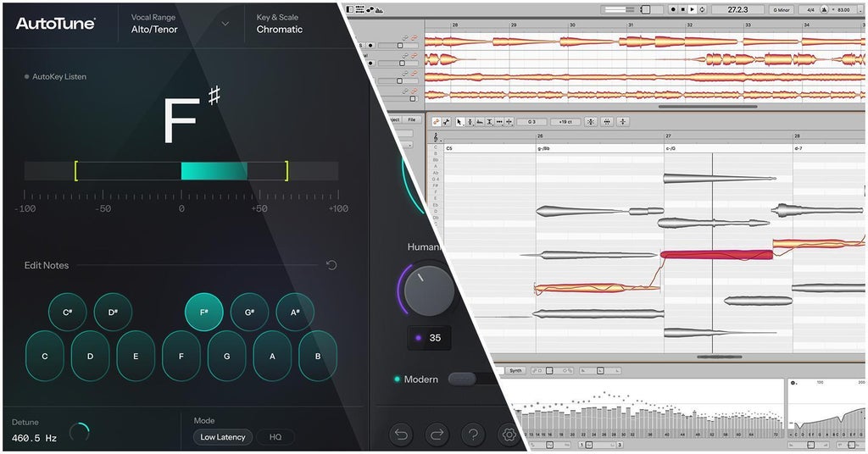Toggle the A note in AutoTune

pyautogui.click(x=272, y=356)
